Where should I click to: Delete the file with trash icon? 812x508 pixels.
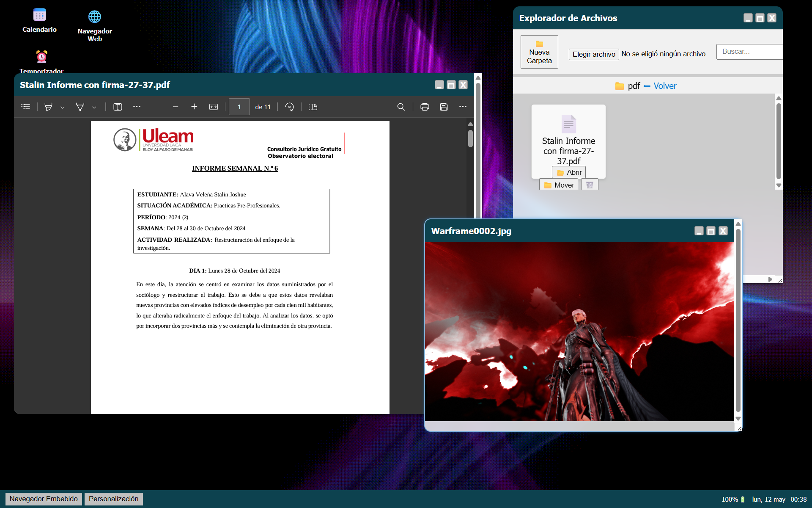tap(590, 185)
